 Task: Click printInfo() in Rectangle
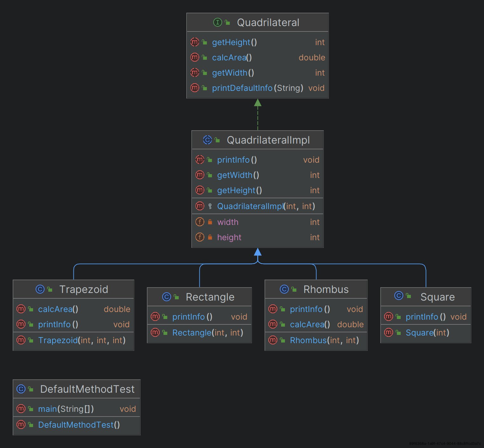[x=192, y=317]
